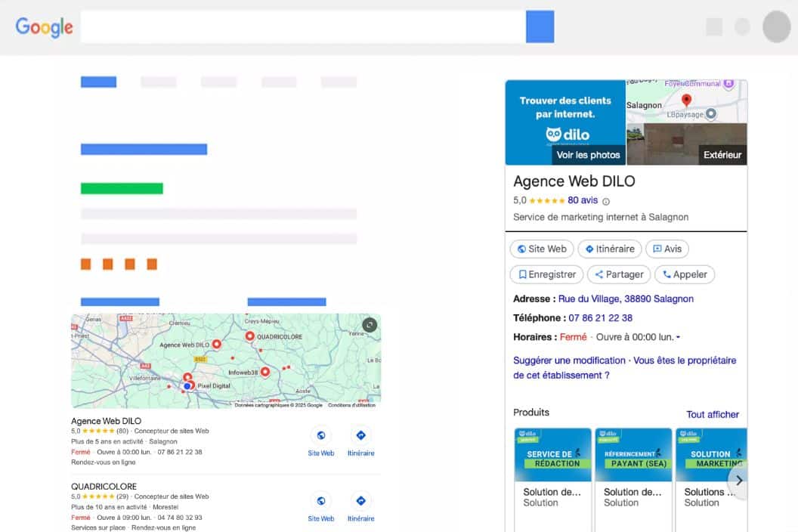The width and height of the screenshot is (798, 532).
Task: Open the 80 avis reviews link
Action: [583, 200]
